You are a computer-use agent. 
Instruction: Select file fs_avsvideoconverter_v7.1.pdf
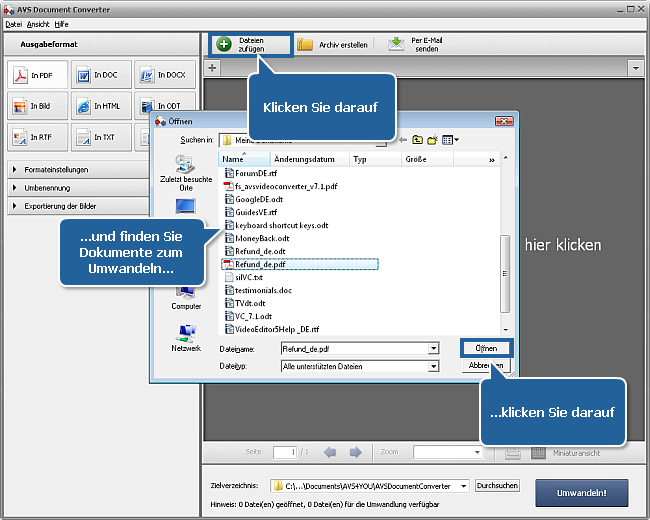281,186
